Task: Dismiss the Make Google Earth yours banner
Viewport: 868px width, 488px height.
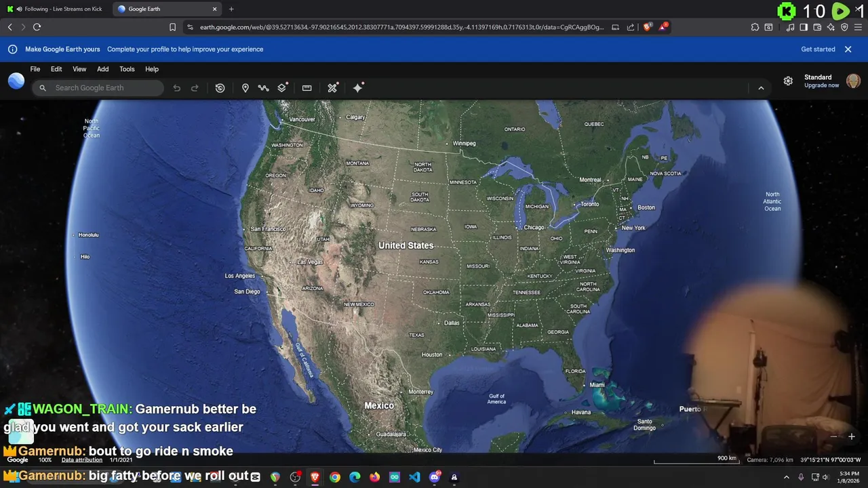Action: [848, 49]
